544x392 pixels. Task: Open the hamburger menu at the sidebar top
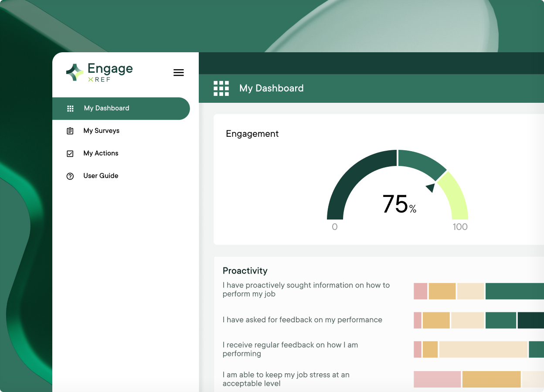[x=179, y=72]
